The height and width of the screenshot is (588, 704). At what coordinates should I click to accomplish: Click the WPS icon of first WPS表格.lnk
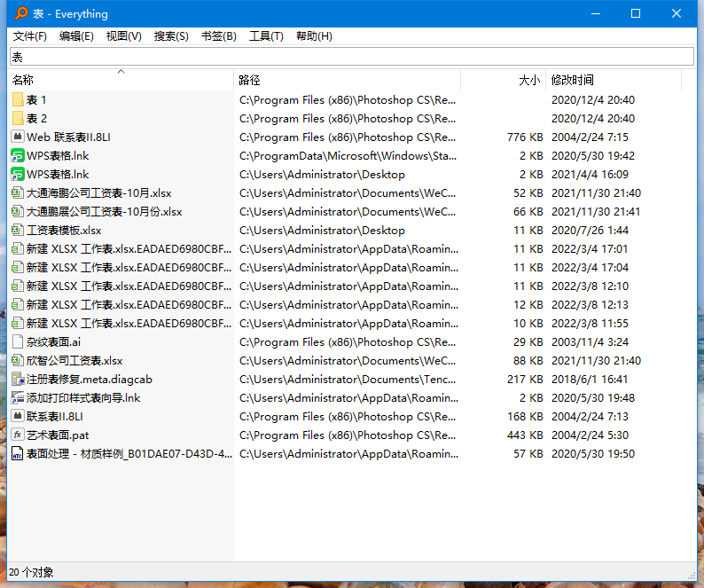(18, 156)
